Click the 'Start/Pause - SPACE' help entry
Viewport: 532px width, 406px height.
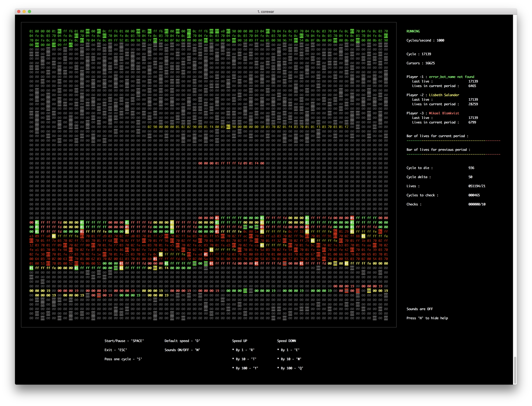(x=124, y=341)
